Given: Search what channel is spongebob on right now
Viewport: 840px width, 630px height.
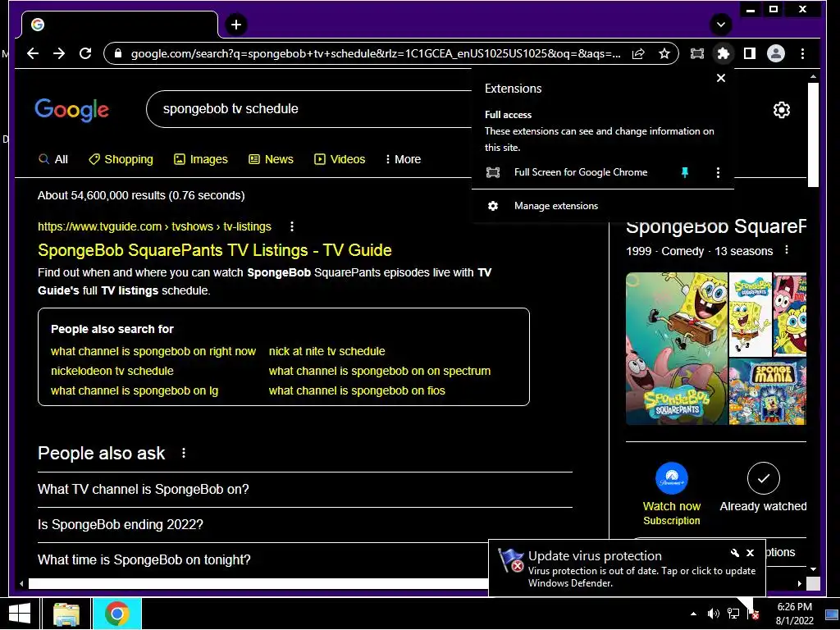Looking at the screenshot, I should 153,351.
